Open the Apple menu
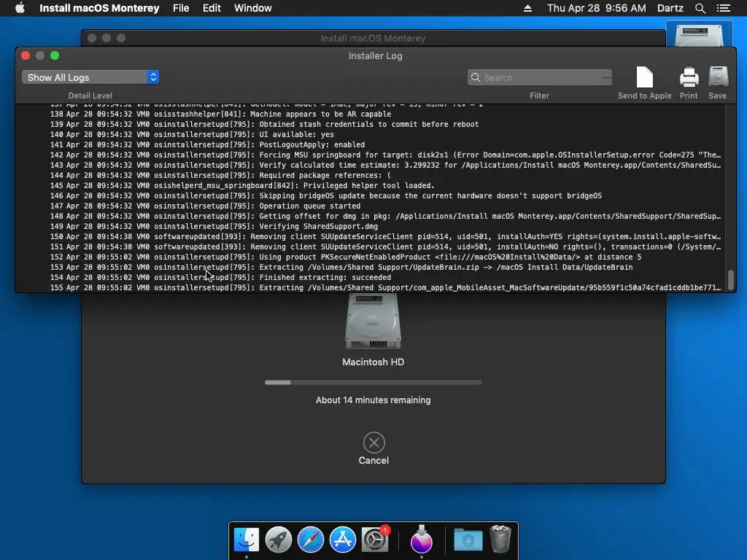Screen dimensions: 747x560 click(x=20, y=8)
